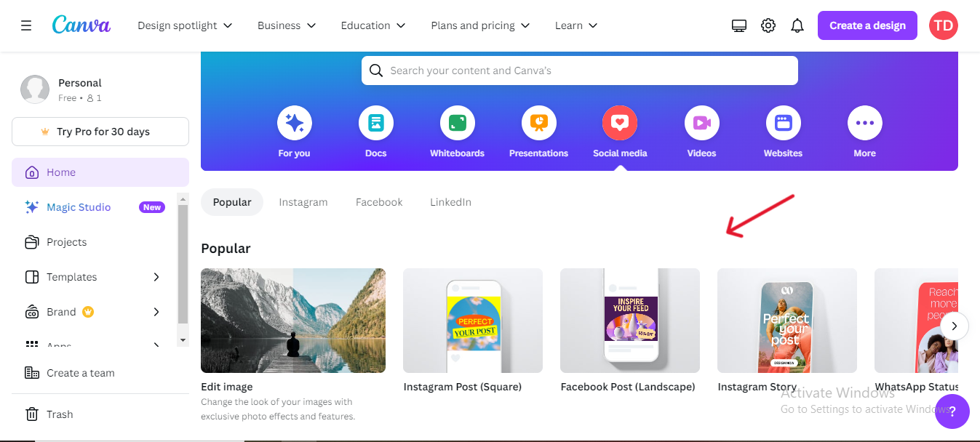
Task: Open the More categories icon
Action: (x=865, y=123)
